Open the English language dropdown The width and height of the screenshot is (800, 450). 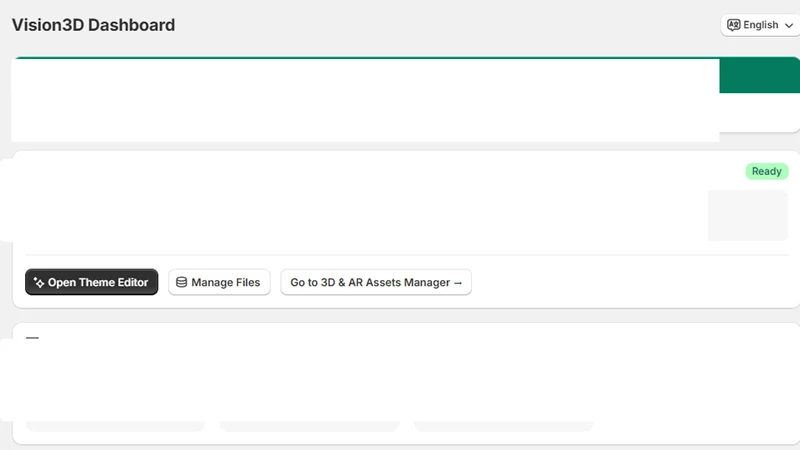click(760, 25)
